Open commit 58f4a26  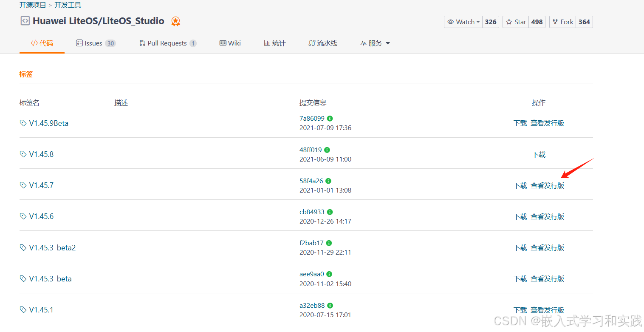pyautogui.click(x=311, y=181)
